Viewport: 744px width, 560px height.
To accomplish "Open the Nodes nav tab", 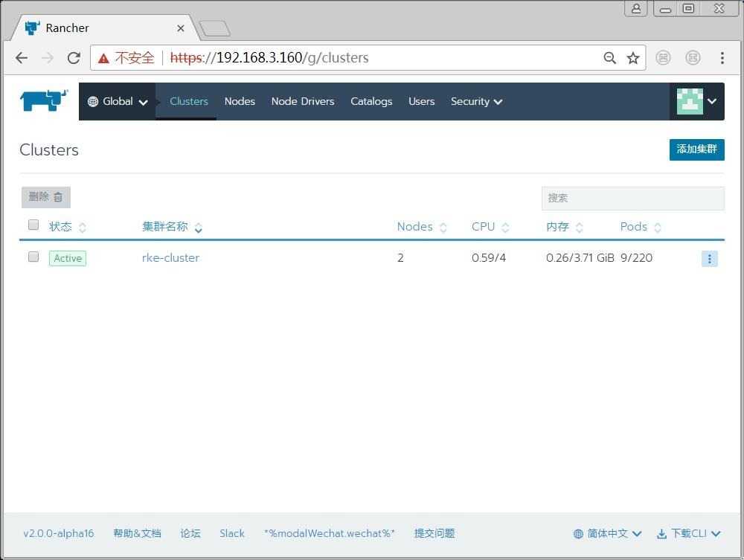I will (x=240, y=101).
